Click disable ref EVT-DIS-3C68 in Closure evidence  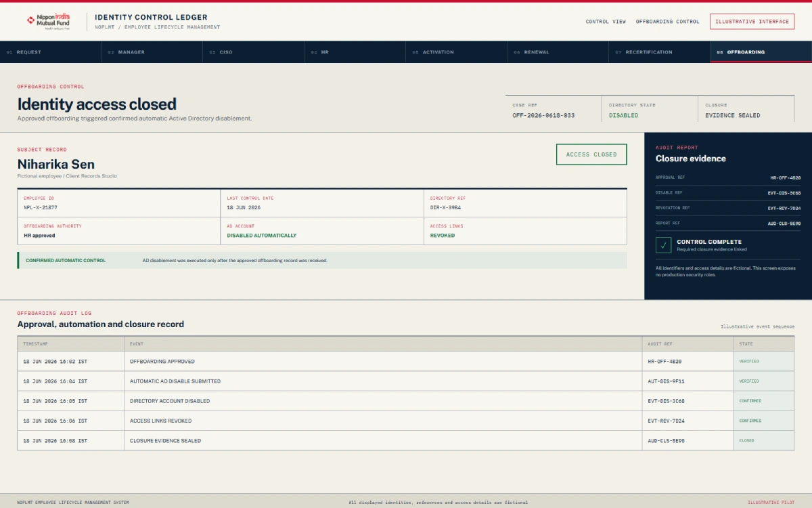pos(785,193)
